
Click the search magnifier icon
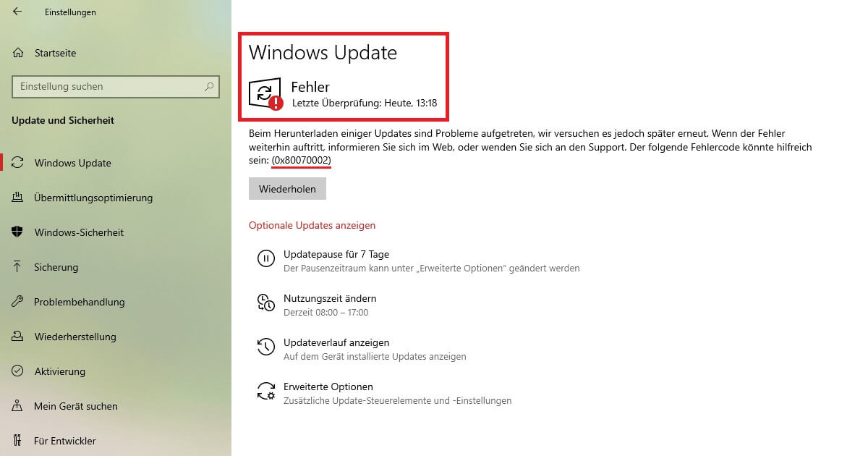210,86
